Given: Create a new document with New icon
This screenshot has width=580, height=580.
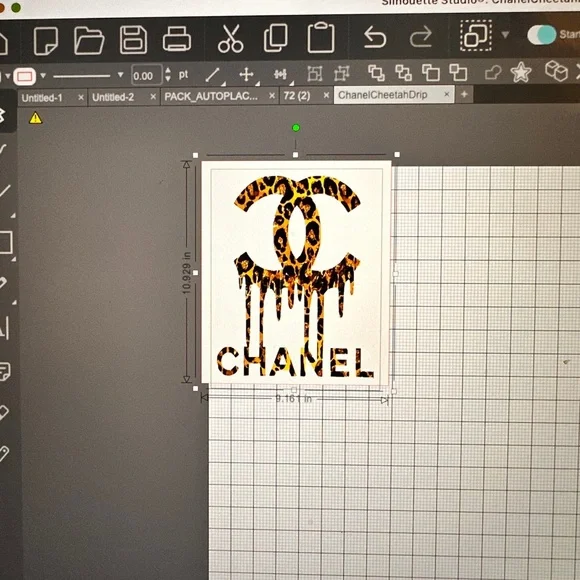Looking at the screenshot, I should (x=46, y=41).
